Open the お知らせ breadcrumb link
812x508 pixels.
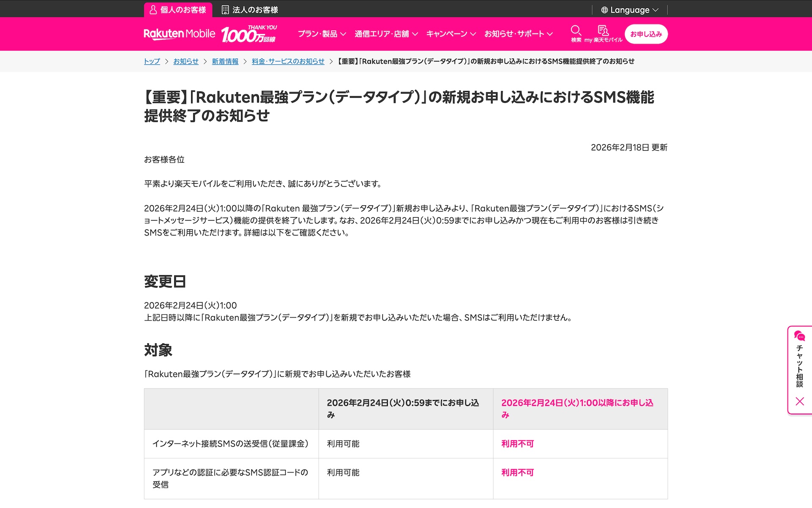tap(186, 61)
